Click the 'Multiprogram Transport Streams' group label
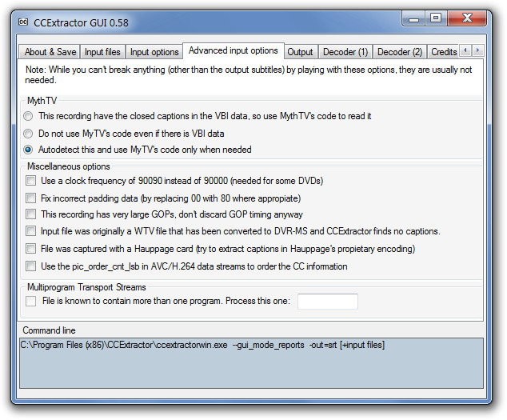This screenshot has height=420, width=507. [x=86, y=287]
